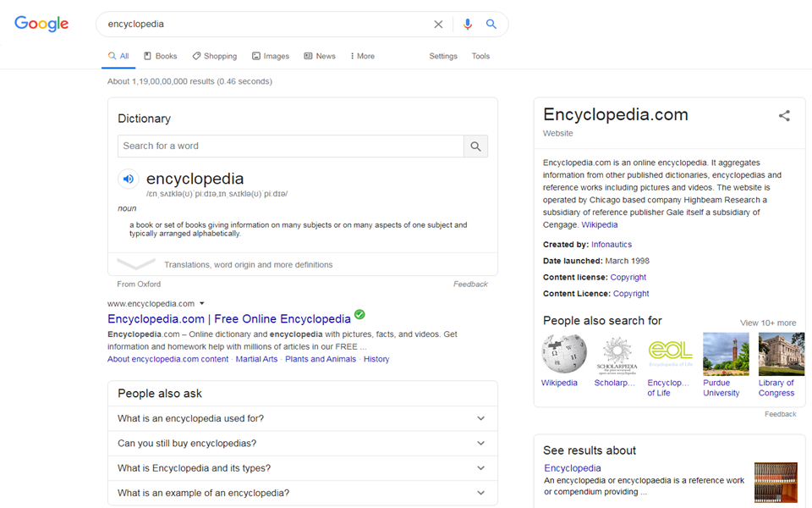
Task: Switch to the Books tab
Action: coord(161,56)
